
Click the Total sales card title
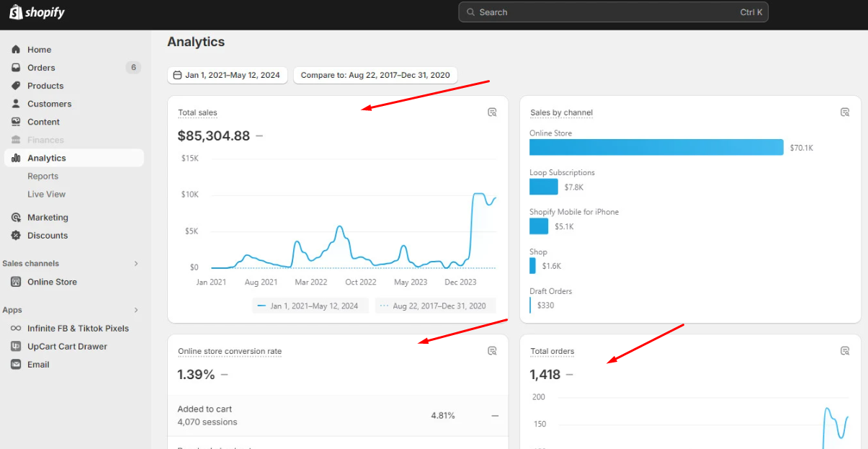(197, 112)
